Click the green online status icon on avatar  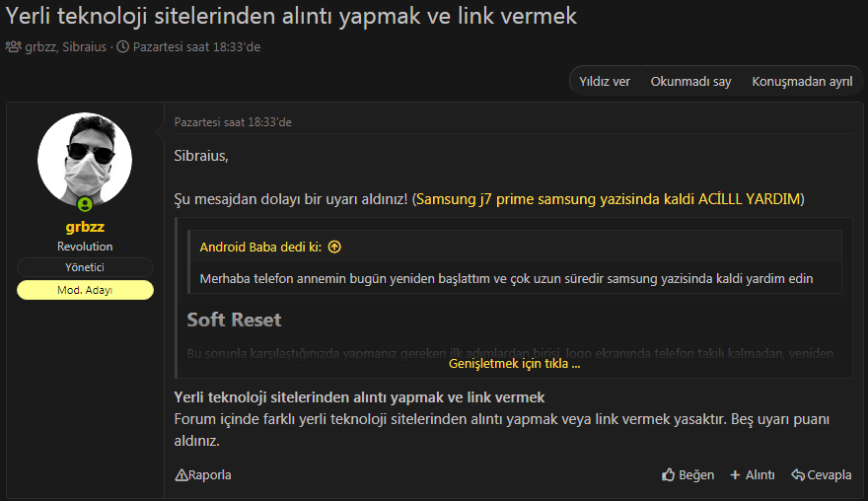[x=85, y=205]
